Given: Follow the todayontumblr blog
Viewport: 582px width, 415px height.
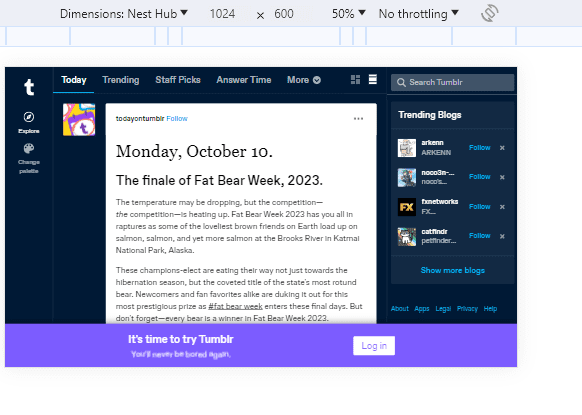Looking at the screenshot, I should pos(177,118).
